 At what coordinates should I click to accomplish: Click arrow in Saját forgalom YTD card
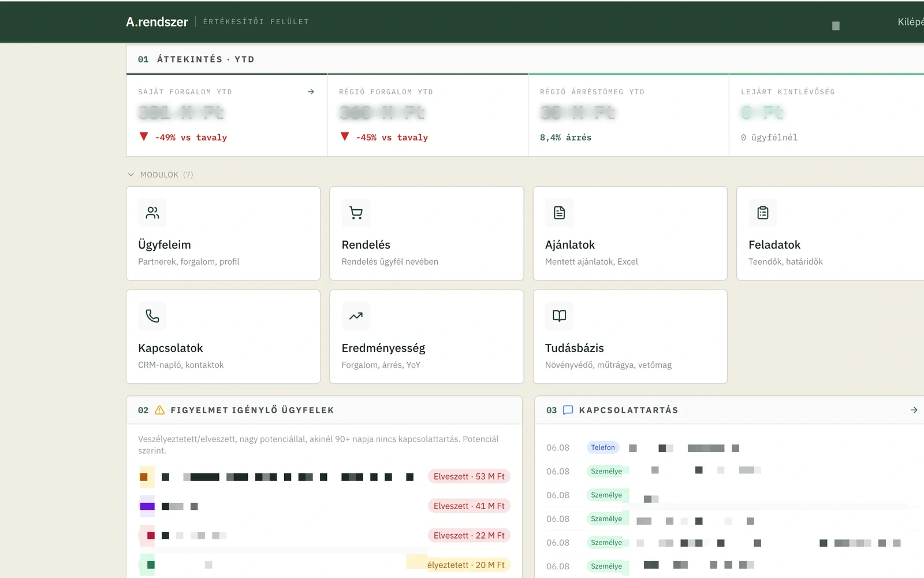tap(311, 92)
